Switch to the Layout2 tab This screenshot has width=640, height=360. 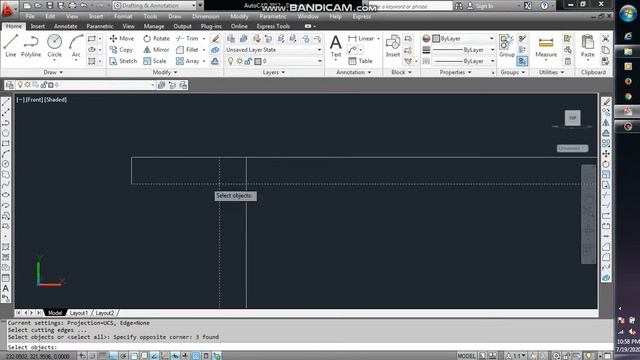click(104, 313)
